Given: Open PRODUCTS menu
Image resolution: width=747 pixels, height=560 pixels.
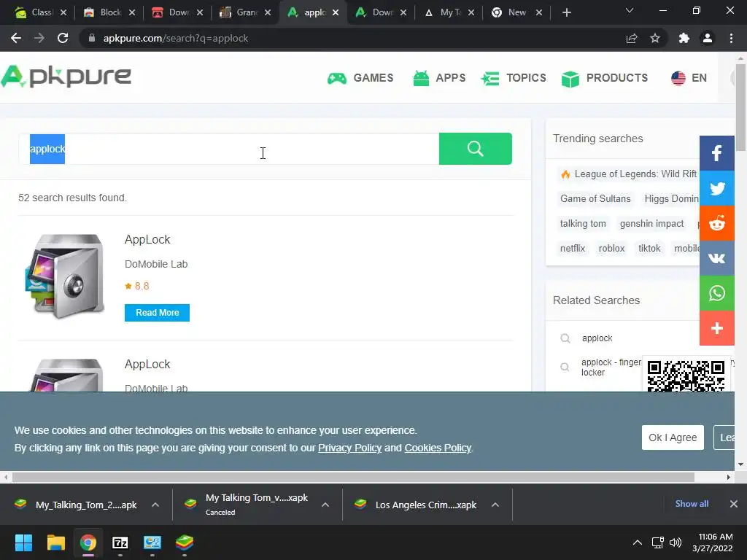Looking at the screenshot, I should 605,78.
